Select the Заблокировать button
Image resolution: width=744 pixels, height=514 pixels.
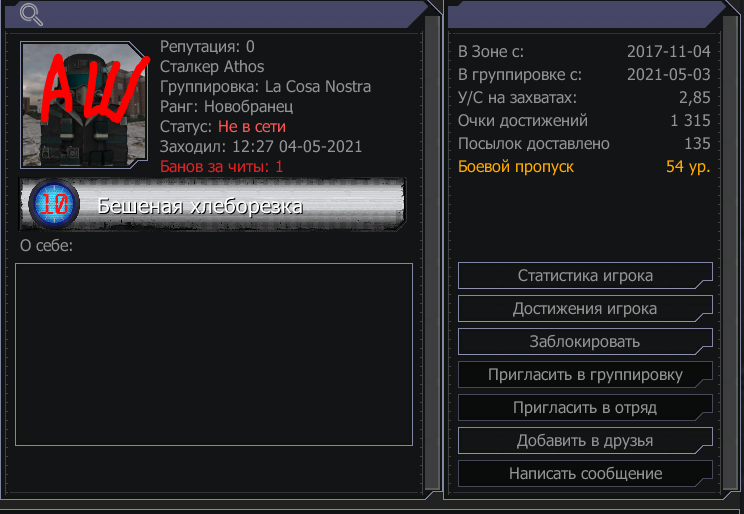585,341
